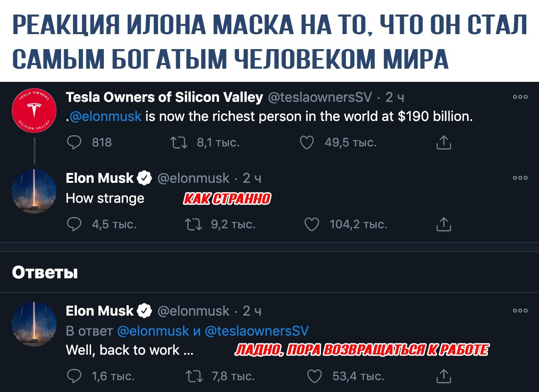Viewport: 539px width, 392px height.
Task: Reply to the "How strange" tweet
Action: click(73, 224)
